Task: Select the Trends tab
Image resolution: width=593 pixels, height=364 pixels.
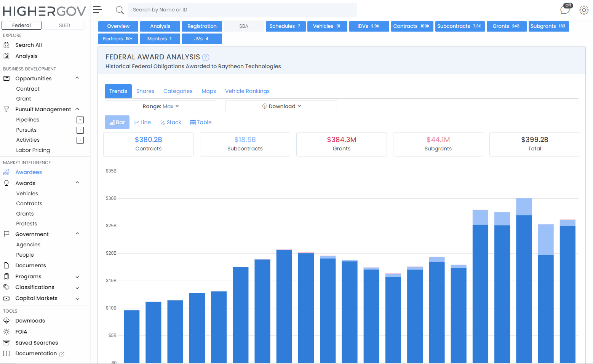Action: [x=118, y=91]
